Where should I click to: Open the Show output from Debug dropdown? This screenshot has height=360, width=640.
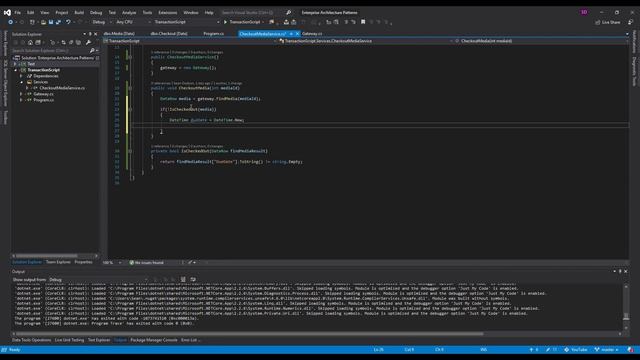98,280
